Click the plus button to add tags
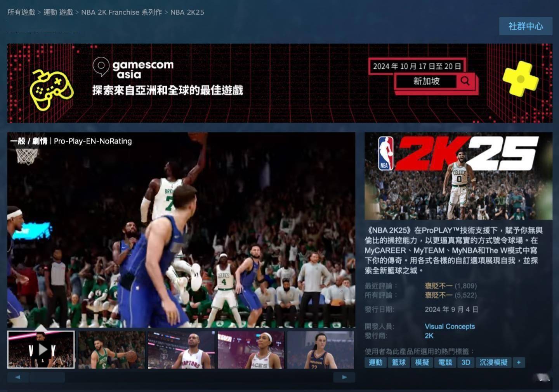This screenshot has width=559, height=392. (519, 363)
